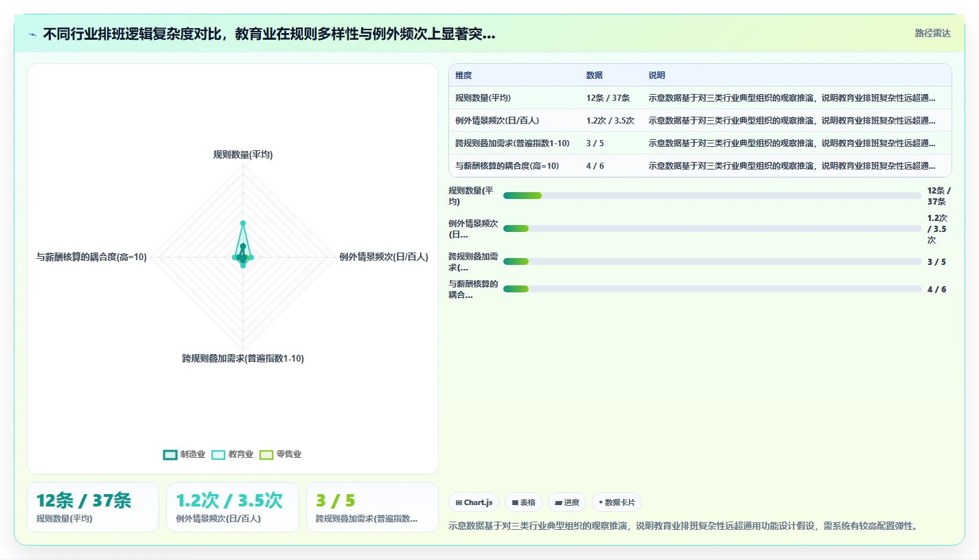Click the 12条 / 37条 stat card
Image resolution: width=979 pixels, height=560 pixels.
(93, 507)
